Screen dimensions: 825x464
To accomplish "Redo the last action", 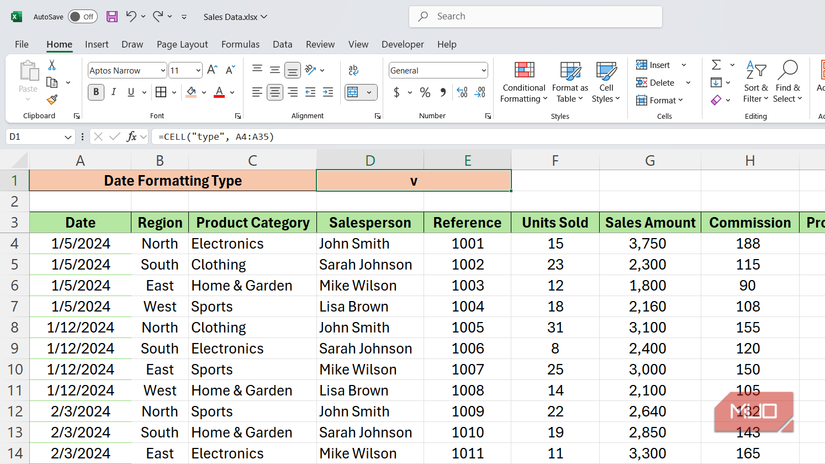I will (x=158, y=16).
